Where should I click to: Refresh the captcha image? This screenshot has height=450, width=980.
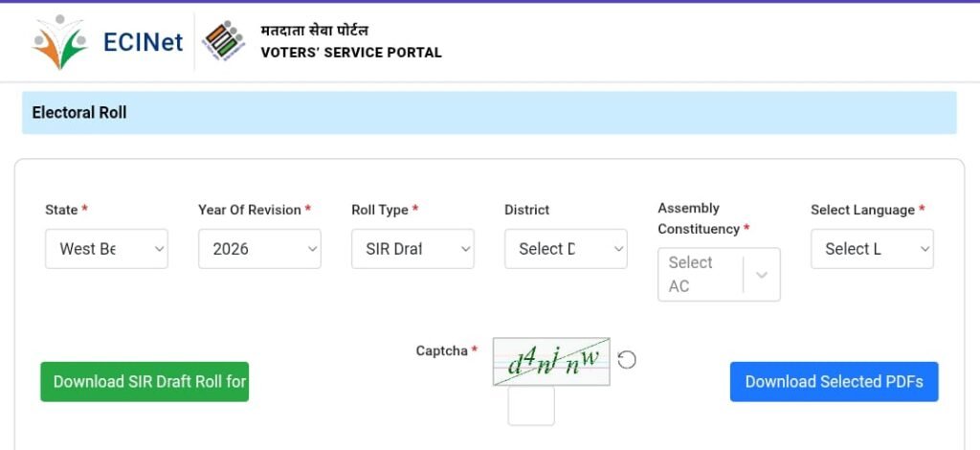tap(627, 360)
